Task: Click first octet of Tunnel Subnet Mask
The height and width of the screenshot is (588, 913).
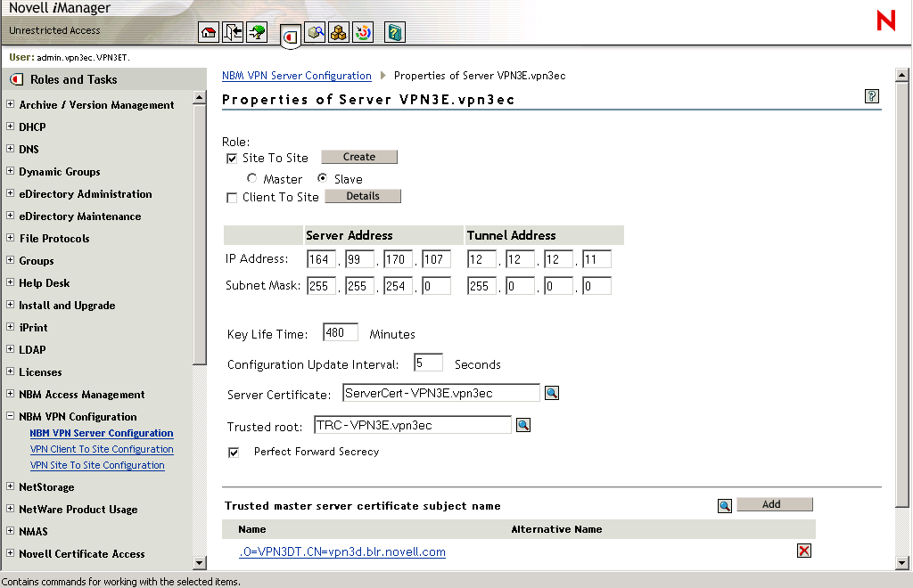Action: coord(481,286)
